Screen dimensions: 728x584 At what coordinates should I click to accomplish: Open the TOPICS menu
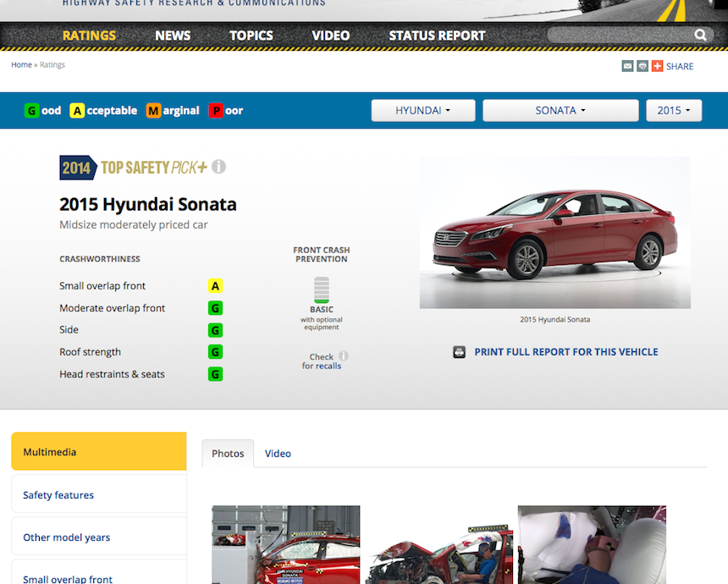[x=251, y=36]
